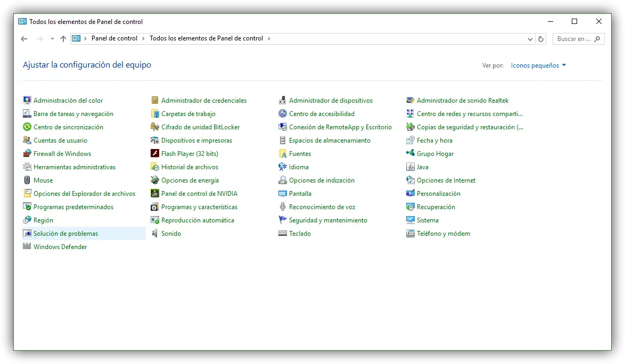
Task: Open Conexión de RemoteApp y Escritorio link
Action: [x=340, y=127]
